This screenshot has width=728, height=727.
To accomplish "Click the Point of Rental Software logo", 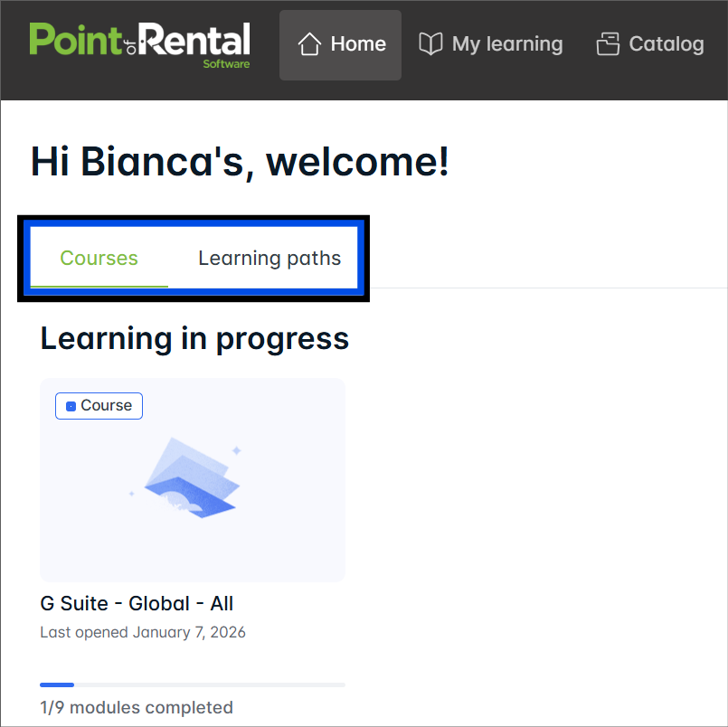I will coord(139,44).
